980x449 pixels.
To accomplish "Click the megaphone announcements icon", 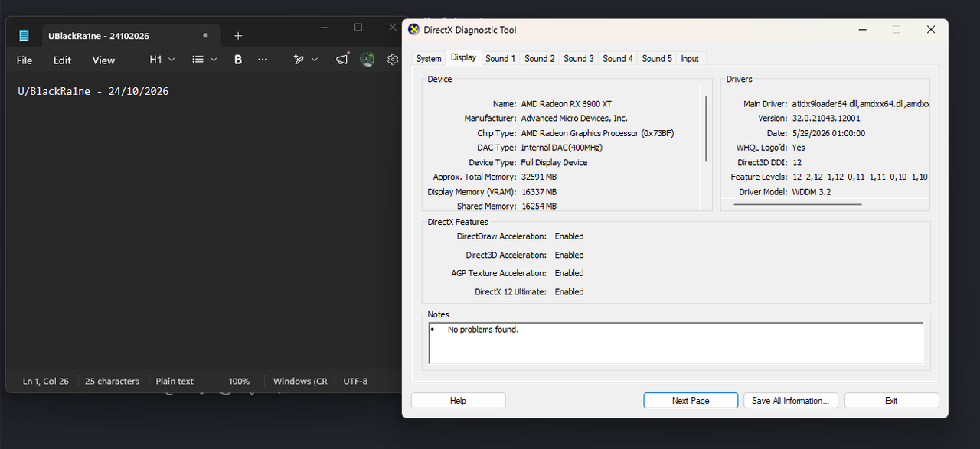I will pos(341,59).
